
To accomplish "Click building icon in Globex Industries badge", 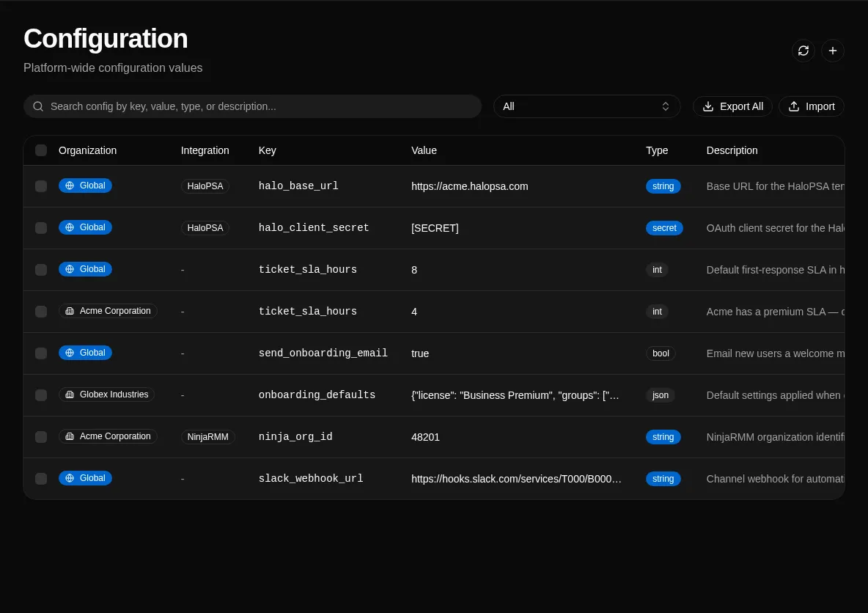I will coord(70,394).
